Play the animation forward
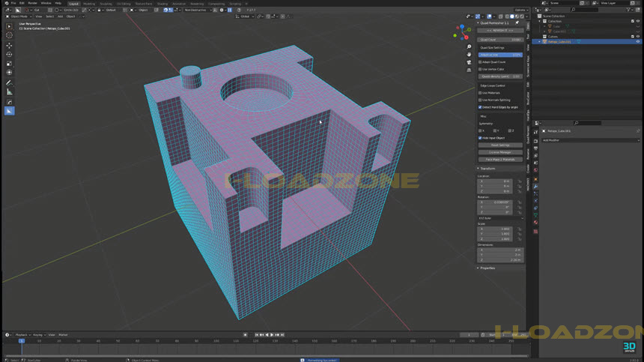 click(x=272, y=335)
